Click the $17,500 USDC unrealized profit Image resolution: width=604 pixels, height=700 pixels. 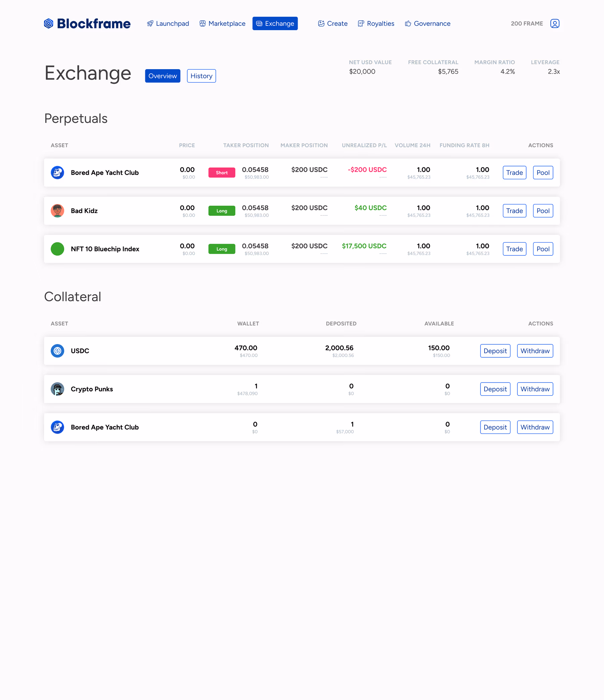364,246
